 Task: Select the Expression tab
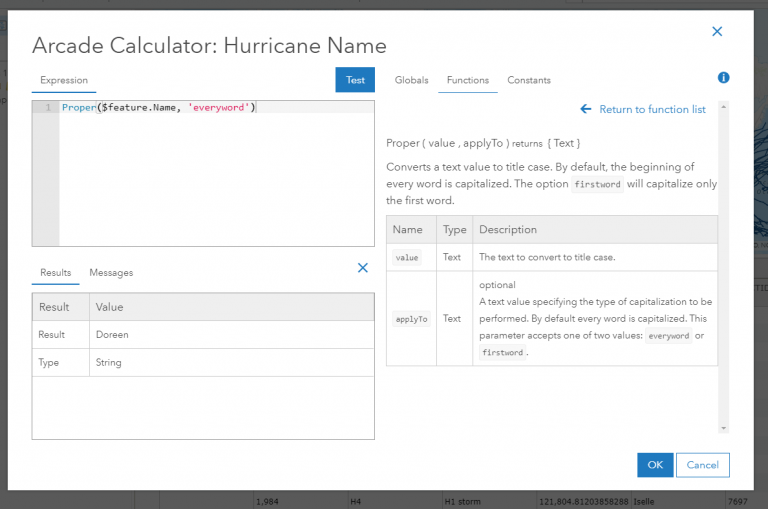[x=64, y=80]
